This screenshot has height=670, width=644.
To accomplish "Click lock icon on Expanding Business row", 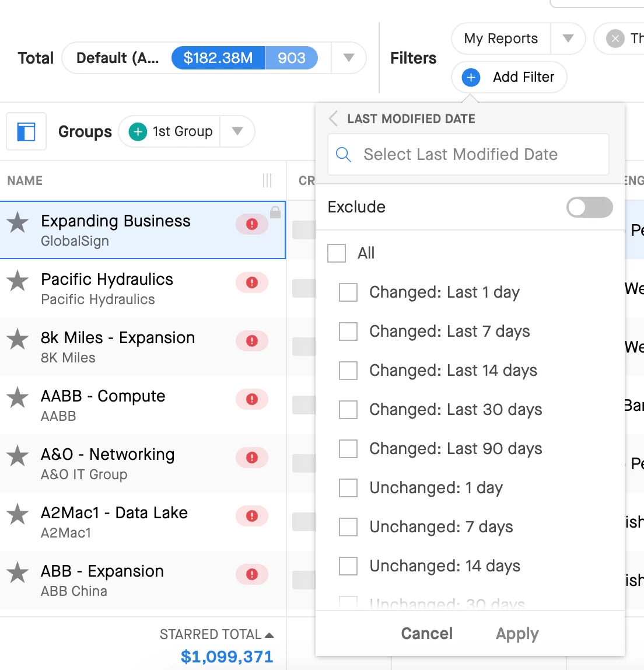I will coord(275,212).
